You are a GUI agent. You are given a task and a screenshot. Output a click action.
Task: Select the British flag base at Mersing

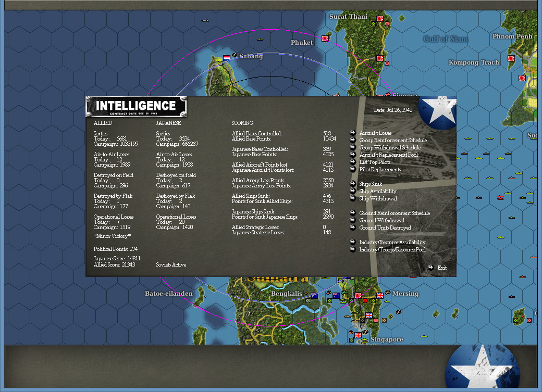click(x=380, y=296)
